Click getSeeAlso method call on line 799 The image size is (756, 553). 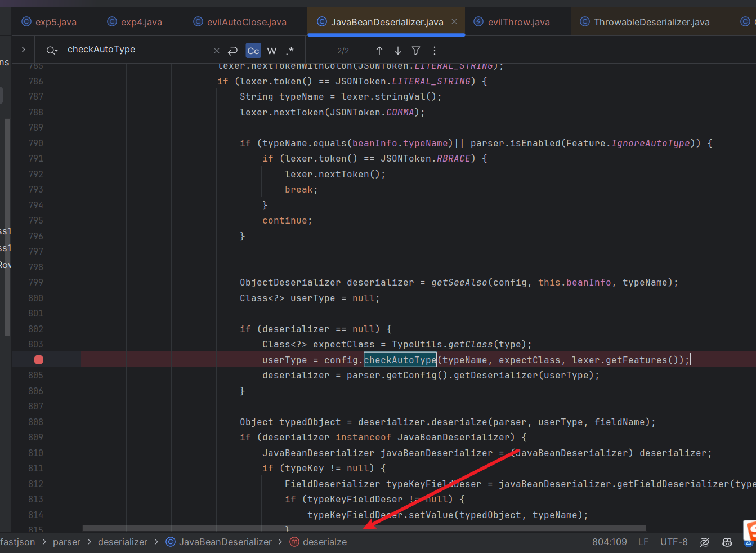click(459, 283)
